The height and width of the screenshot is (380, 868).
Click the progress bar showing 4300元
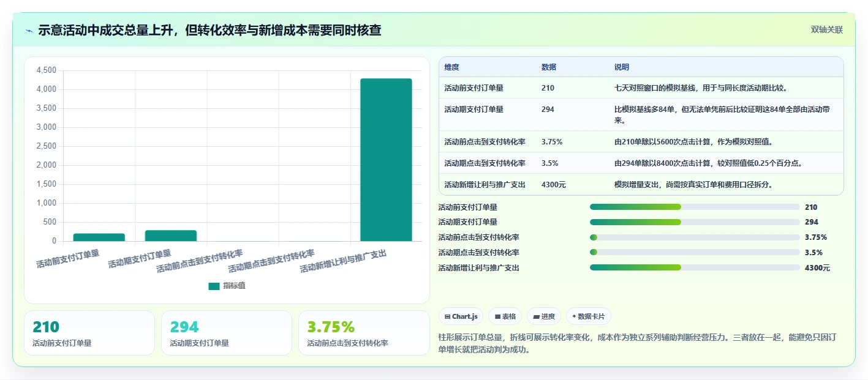[695, 267]
